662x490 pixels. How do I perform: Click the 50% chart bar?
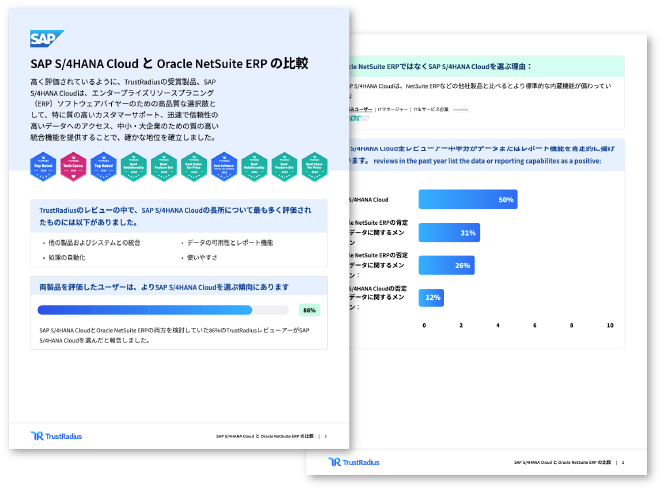pyautogui.click(x=468, y=199)
